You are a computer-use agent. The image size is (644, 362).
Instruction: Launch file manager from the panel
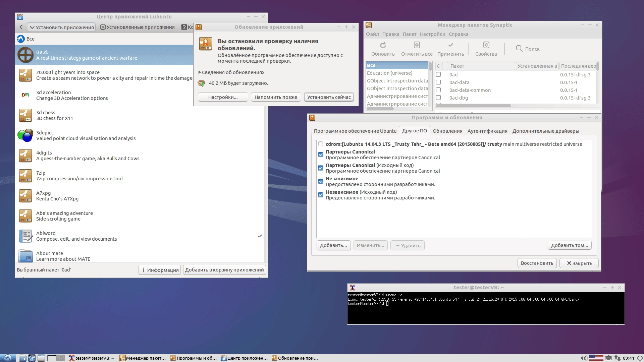click(23, 358)
